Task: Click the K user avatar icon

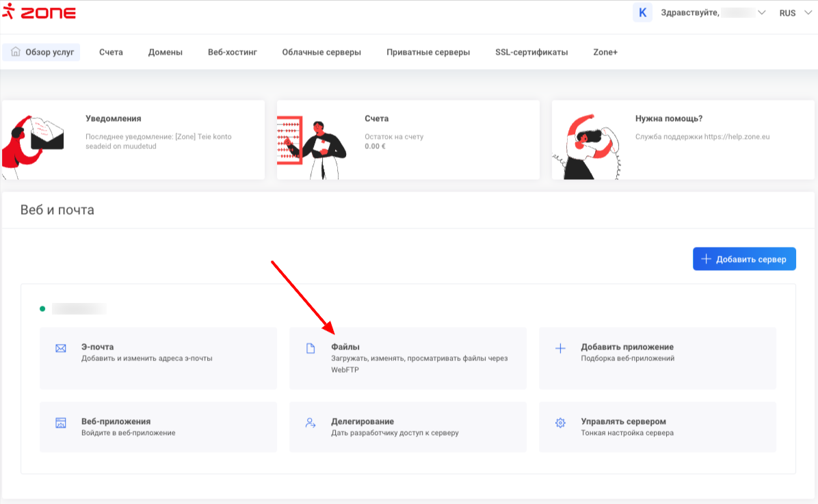Action: (642, 13)
